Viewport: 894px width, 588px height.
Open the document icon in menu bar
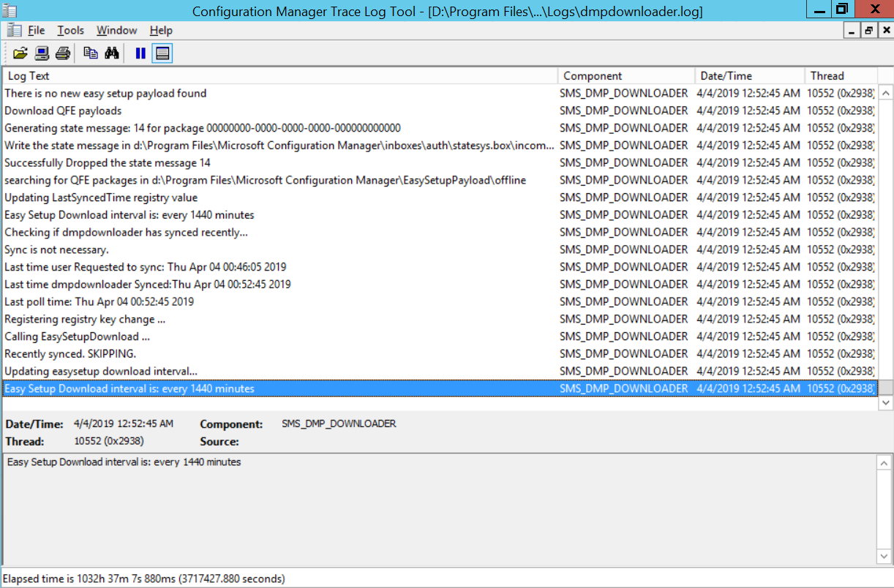[14, 30]
